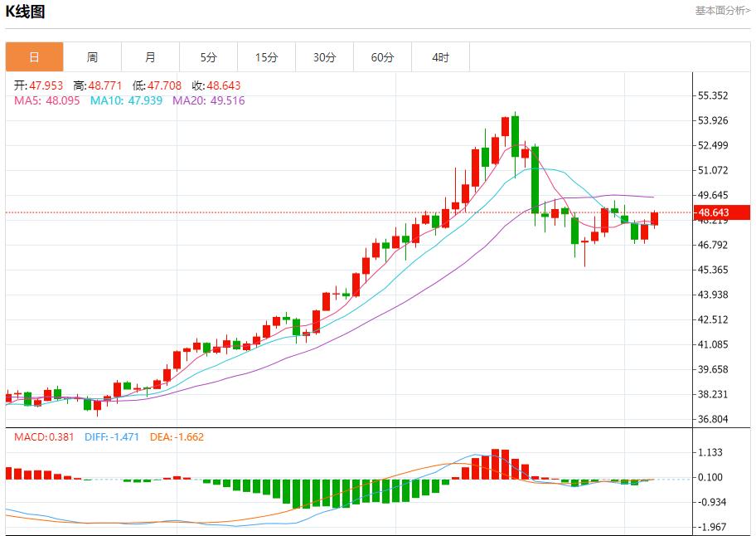The image size is (756, 536).
Task: Click the 55.352 price axis label
Action: point(715,95)
